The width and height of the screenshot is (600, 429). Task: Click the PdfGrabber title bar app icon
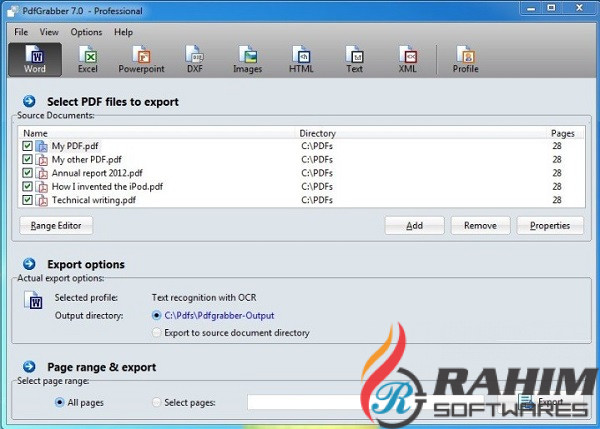(13, 10)
